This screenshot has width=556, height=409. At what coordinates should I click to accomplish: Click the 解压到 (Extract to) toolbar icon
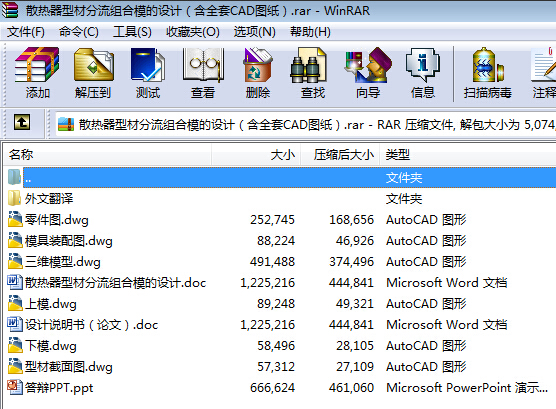(x=94, y=65)
